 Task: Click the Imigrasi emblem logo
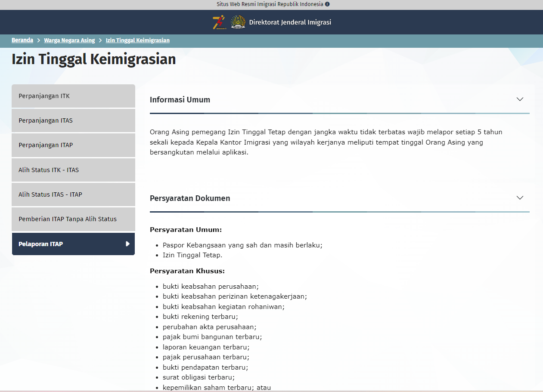tap(238, 22)
